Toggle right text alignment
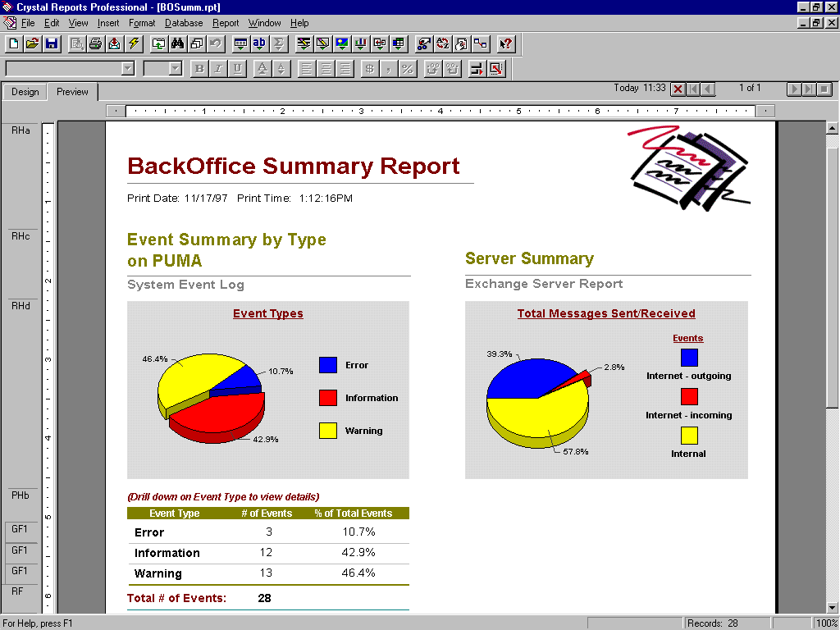This screenshot has width=840, height=630. (345, 69)
